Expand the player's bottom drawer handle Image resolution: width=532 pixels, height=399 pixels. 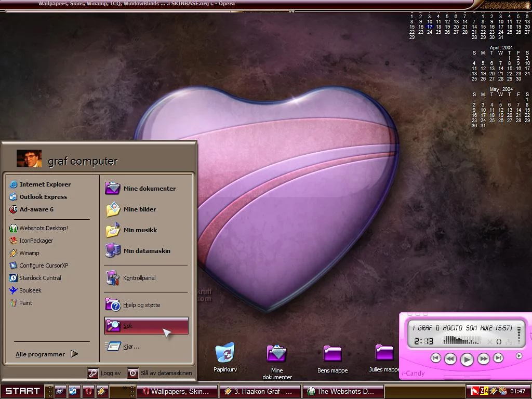click(x=466, y=378)
